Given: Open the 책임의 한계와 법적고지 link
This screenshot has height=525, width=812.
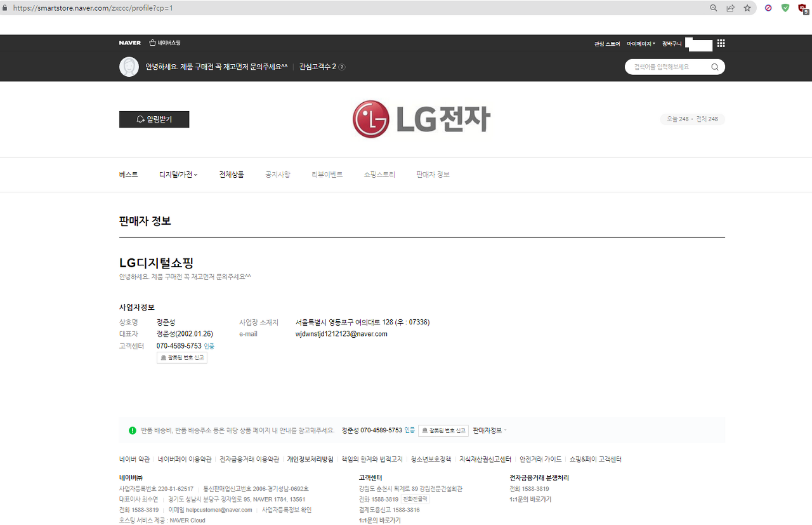Looking at the screenshot, I should click(x=372, y=459).
